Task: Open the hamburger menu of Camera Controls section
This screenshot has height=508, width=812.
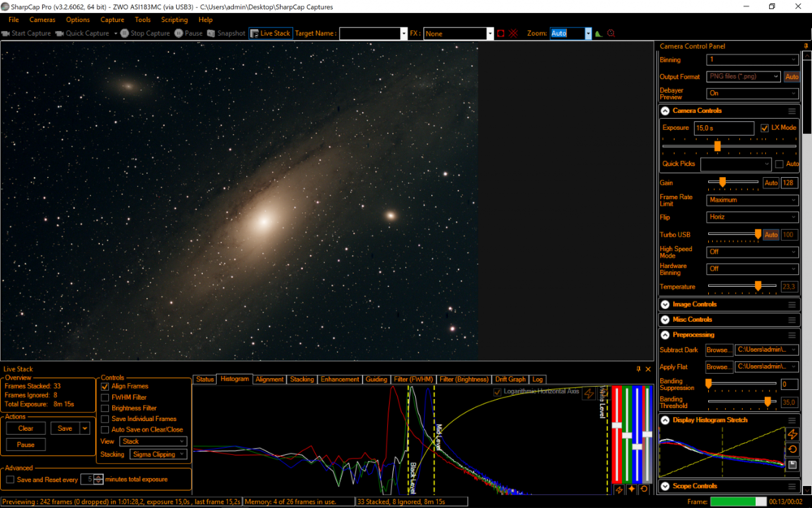Action: pyautogui.click(x=792, y=111)
